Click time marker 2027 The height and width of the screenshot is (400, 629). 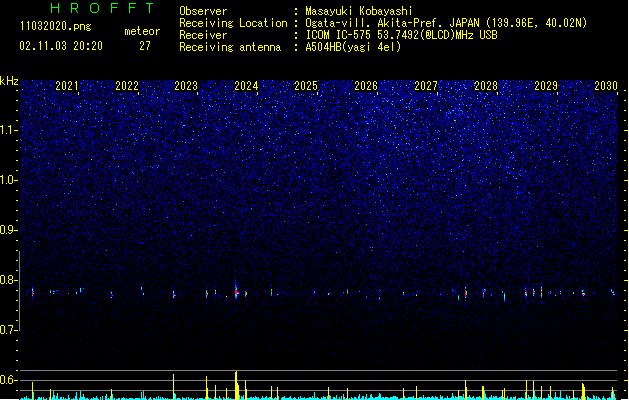[x=426, y=86]
